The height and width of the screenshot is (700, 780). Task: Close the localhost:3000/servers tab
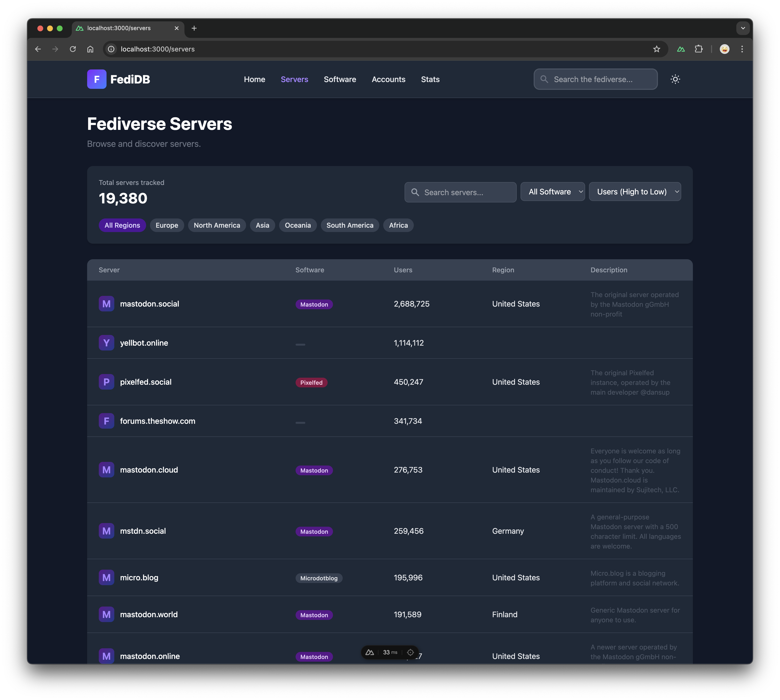[177, 28]
